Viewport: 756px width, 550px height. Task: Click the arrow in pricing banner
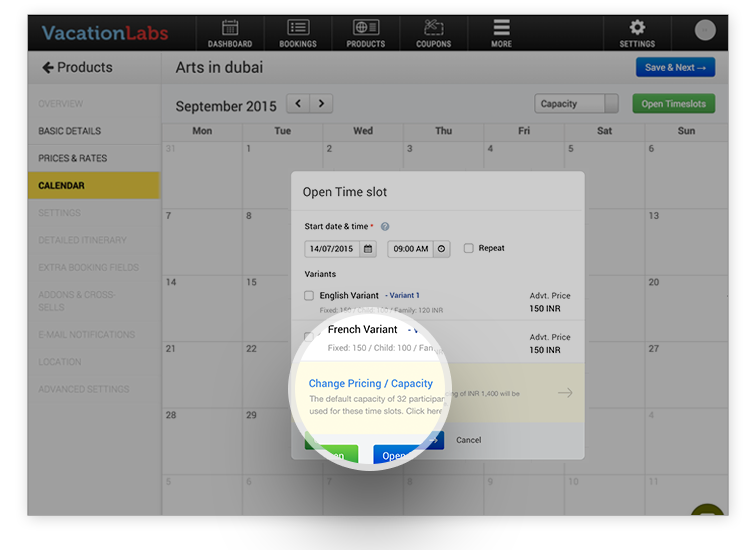click(565, 393)
